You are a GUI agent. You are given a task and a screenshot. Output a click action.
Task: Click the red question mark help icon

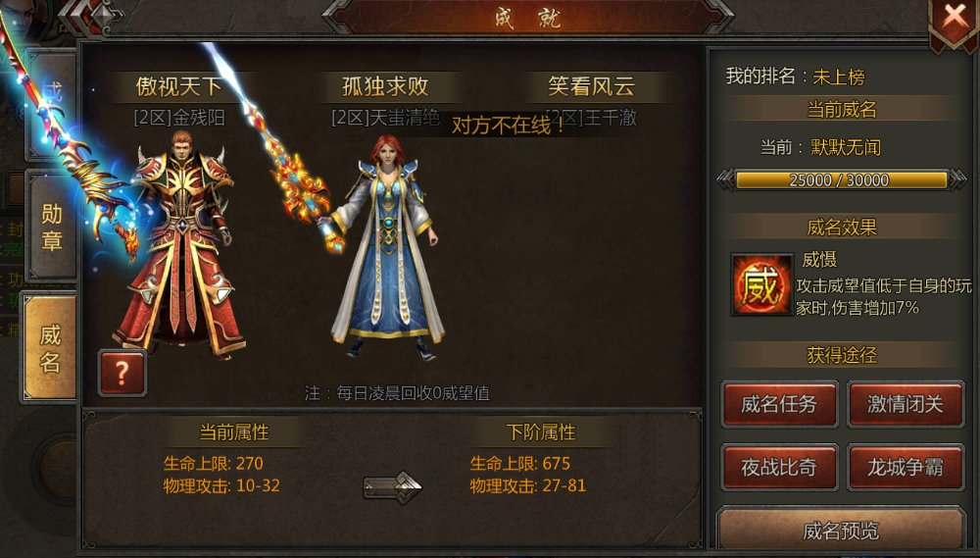point(122,373)
